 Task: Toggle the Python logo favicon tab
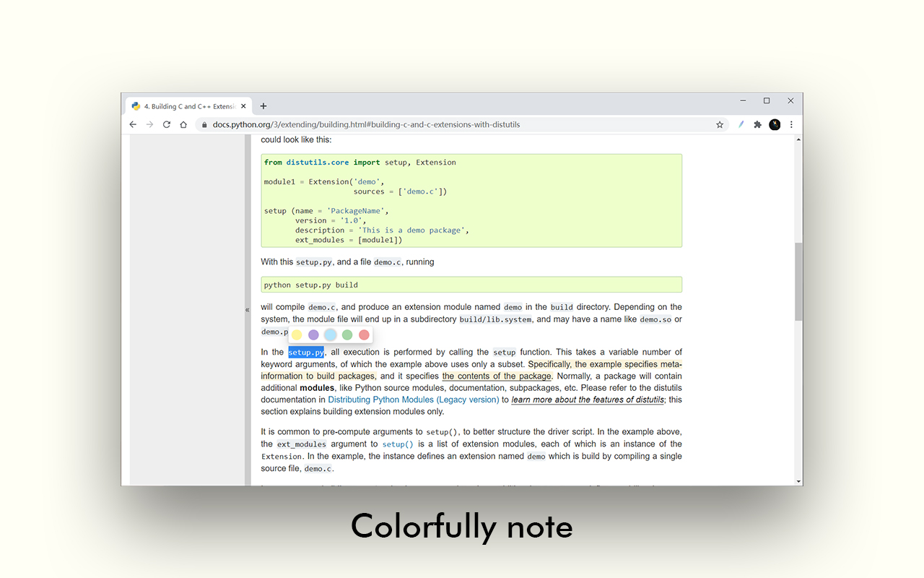[x=134, y=105]
